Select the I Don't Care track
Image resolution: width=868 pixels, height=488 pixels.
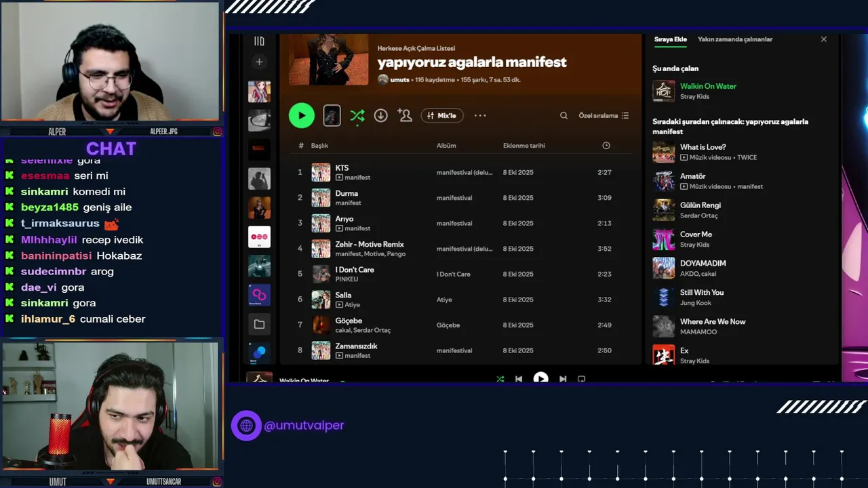click(355, 270)
